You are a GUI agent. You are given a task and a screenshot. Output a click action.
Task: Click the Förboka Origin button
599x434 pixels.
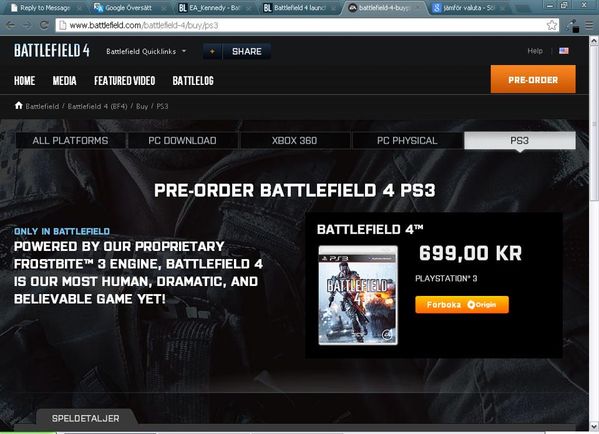(x=462, y=304)
